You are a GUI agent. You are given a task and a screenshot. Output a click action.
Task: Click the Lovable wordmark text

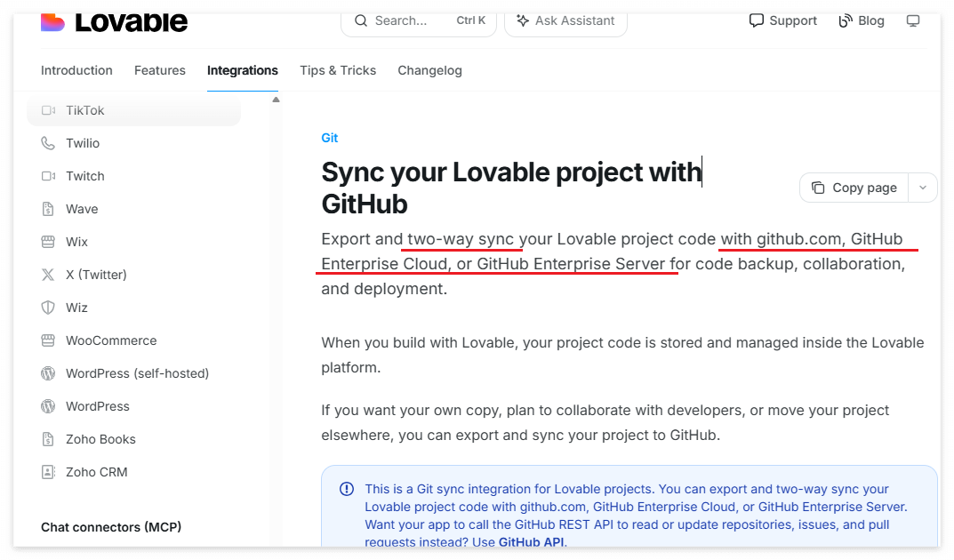(131, 22)
